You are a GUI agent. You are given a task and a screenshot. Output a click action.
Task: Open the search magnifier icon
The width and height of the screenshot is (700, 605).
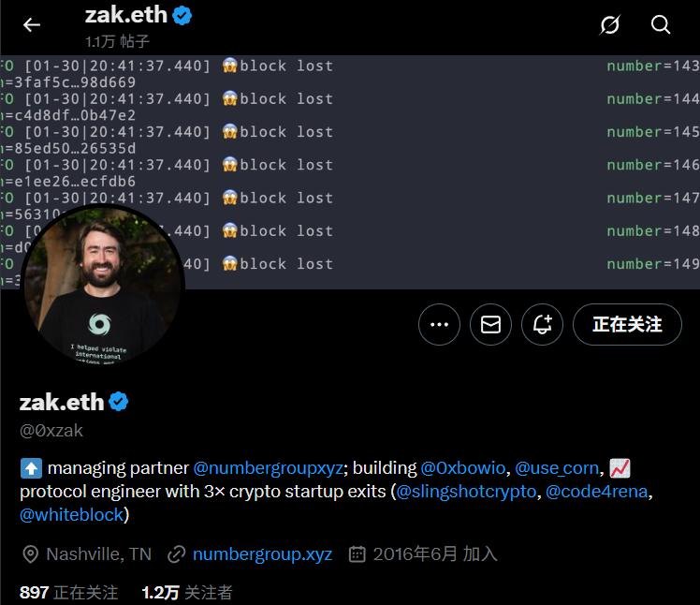point(661,24)
